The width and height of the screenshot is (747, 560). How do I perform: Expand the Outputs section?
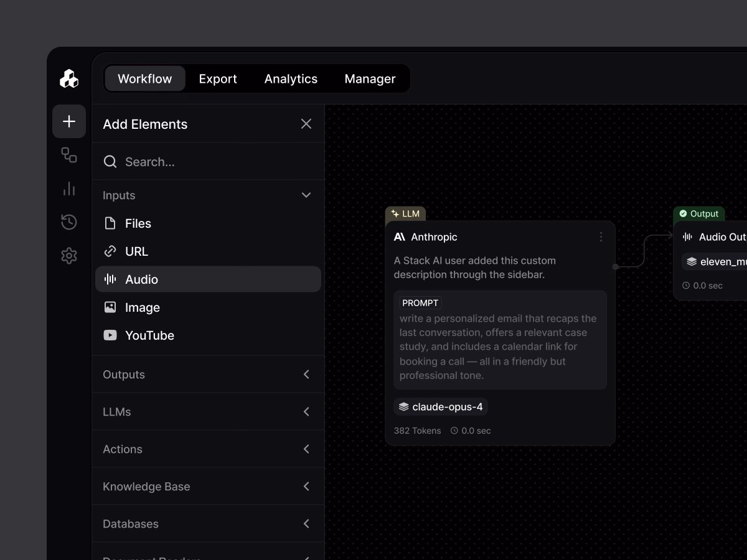(x=209, y=375)
